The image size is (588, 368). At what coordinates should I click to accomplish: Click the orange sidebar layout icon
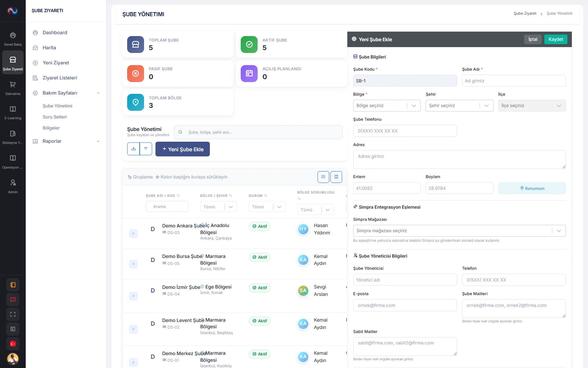13,285
